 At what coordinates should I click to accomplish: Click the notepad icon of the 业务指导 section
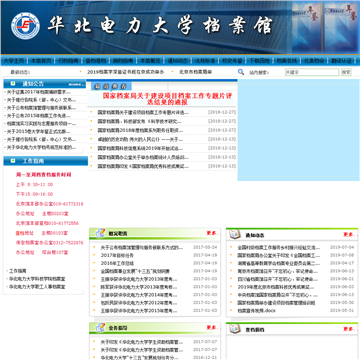click(100, 328)
